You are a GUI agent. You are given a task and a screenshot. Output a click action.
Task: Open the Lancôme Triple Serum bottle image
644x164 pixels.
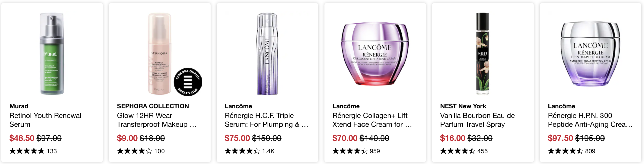coord(267,54)
